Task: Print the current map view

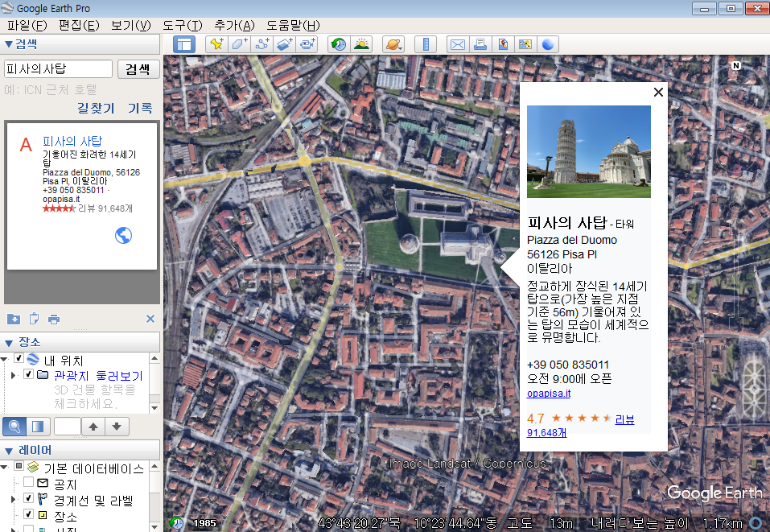Action: coord(480,44)
